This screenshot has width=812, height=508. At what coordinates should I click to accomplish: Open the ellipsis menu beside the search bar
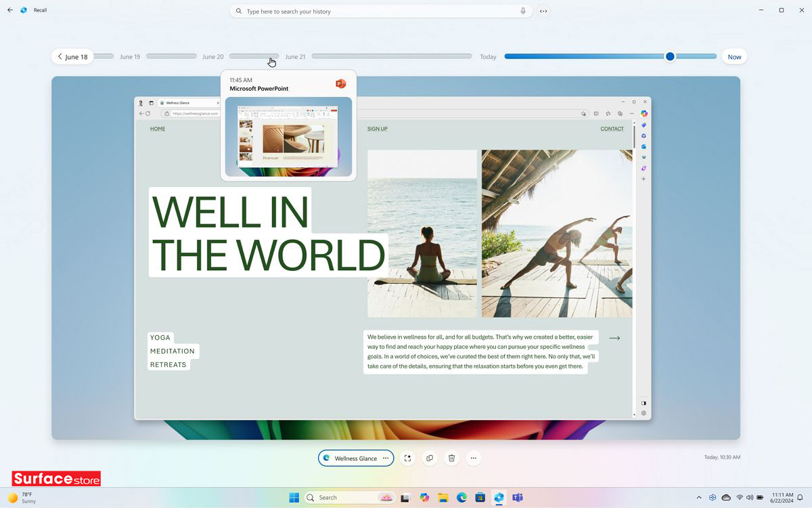pos(543,11)
